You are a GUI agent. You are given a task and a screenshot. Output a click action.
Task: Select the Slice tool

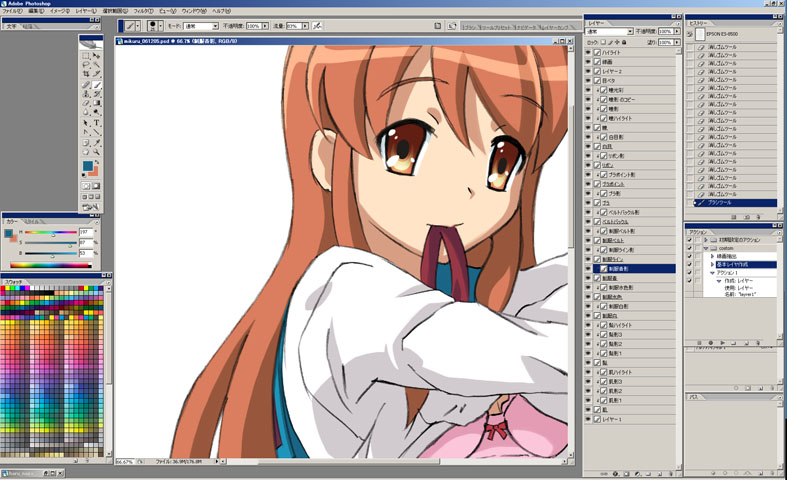(96, 74)
